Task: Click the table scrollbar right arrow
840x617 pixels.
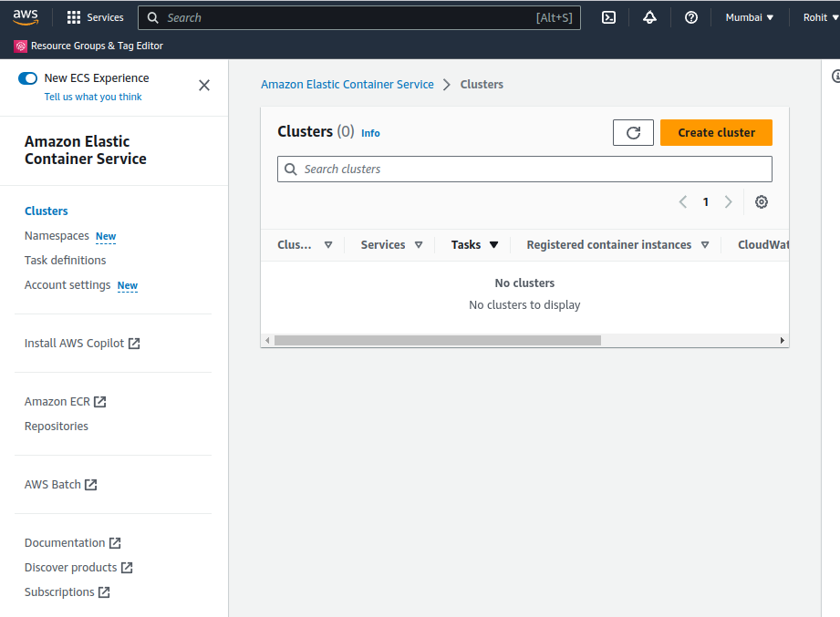Action: tap(783, 340)
